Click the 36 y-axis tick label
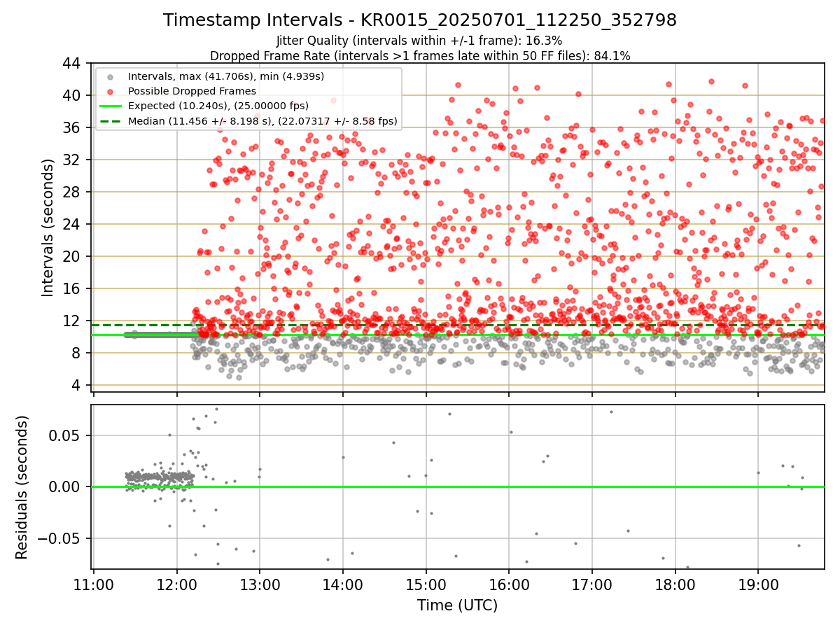This screenshot has width=840, height=630. pyautogui.click(x=73, y=127)
